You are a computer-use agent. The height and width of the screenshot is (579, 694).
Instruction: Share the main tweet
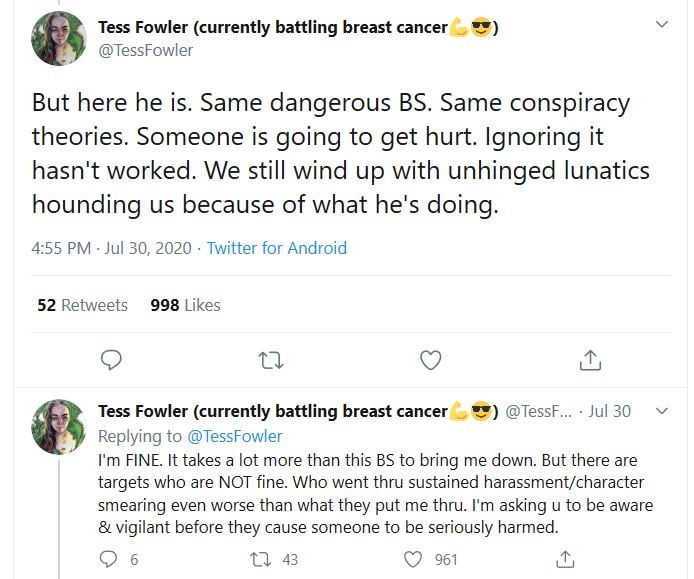[590, 359]
